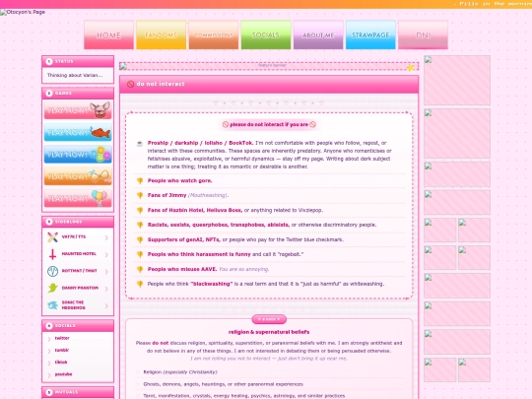Click thumbs-down icon beside 'People who misuse AAVE'
Image resolution: width=532 pixels, height=399 pixels.
(x=140, y=269)
